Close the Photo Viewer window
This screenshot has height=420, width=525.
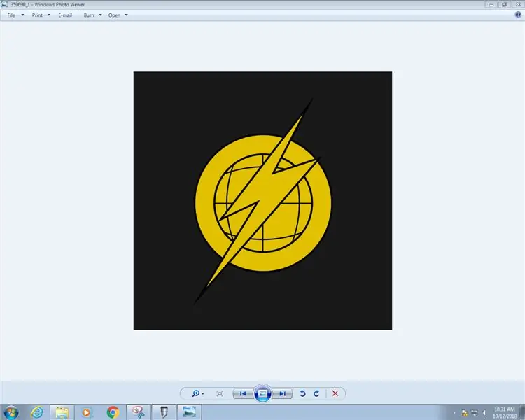(517, 5)
